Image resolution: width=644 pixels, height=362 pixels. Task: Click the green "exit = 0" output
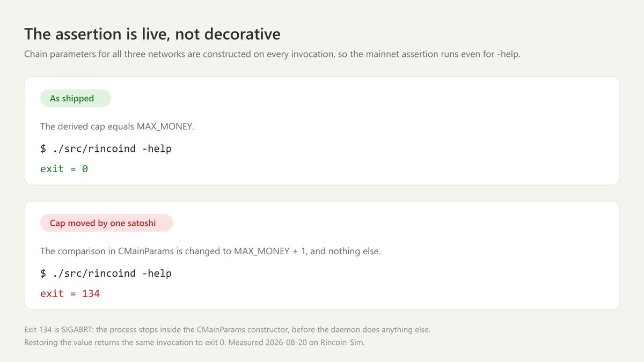[64, 169]
